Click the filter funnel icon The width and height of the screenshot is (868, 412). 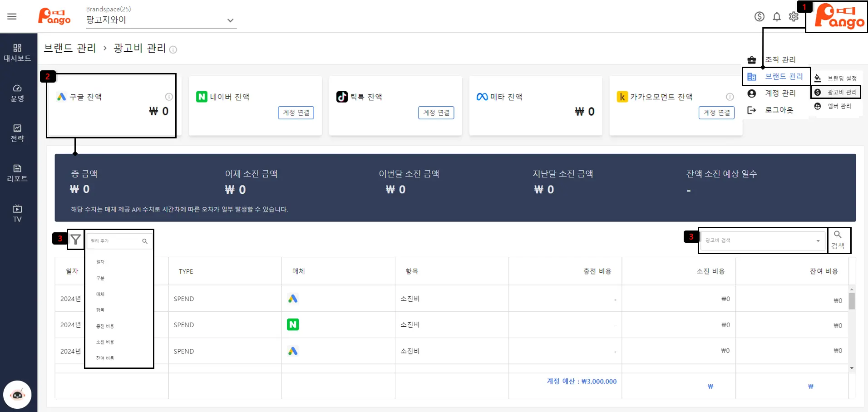click(x=76, y=240)
